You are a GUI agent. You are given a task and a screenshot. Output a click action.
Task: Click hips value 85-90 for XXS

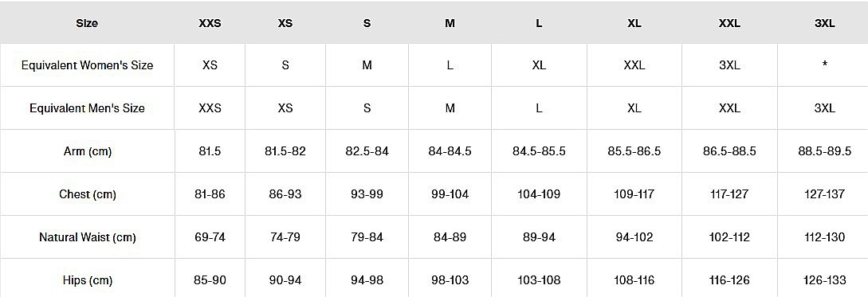(210, 280)
